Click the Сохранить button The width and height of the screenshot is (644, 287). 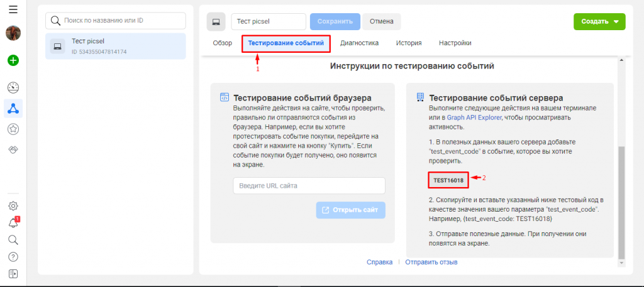point(335,22)
